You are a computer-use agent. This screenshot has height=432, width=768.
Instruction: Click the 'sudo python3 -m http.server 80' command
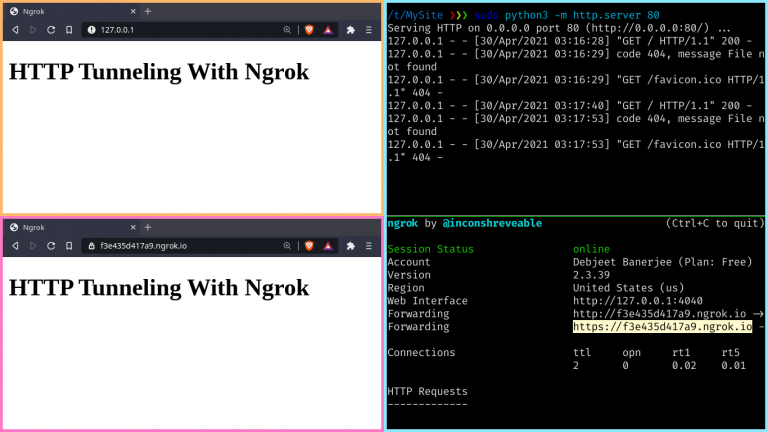(567, 15)
